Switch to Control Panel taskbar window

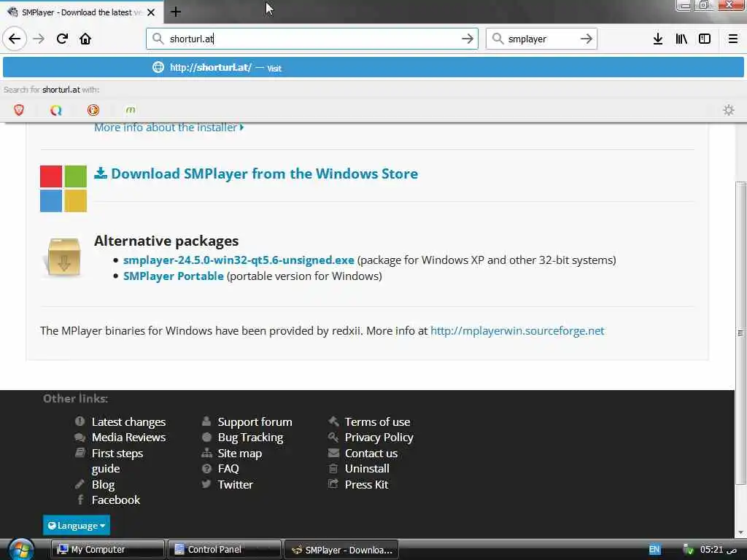click(x=225, y=550)
